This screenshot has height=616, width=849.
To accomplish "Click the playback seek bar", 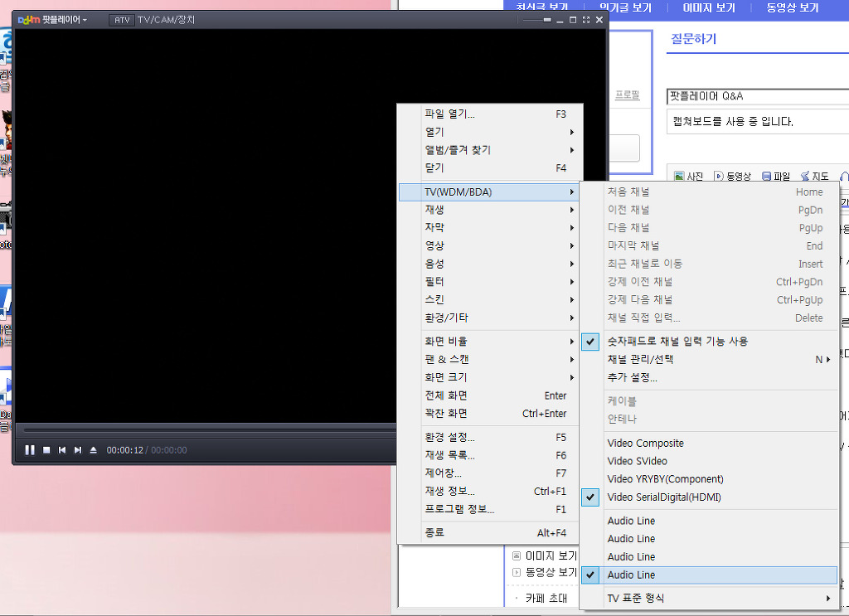I will (x=207, y=430).
